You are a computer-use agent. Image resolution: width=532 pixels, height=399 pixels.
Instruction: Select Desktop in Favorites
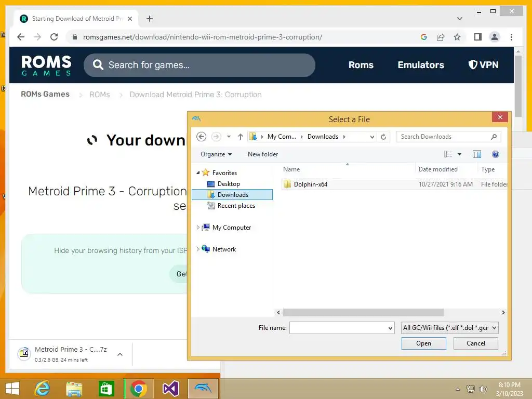(229, 184)
